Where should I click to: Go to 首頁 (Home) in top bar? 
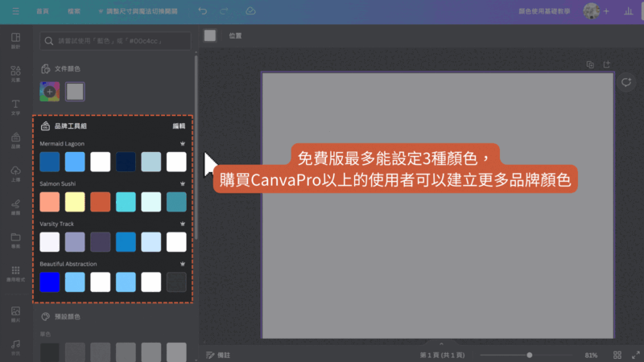pyautogui.click(x=41, y=12)
